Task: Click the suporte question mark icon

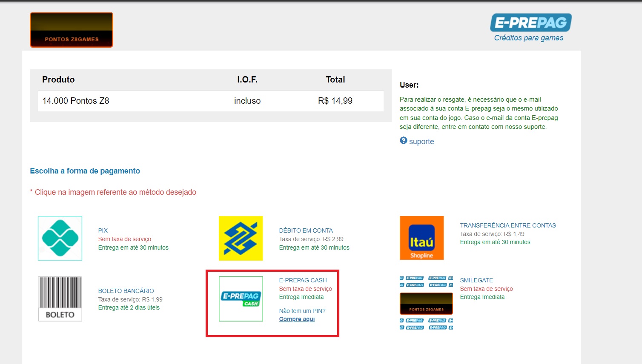Action: coord(404,141)
